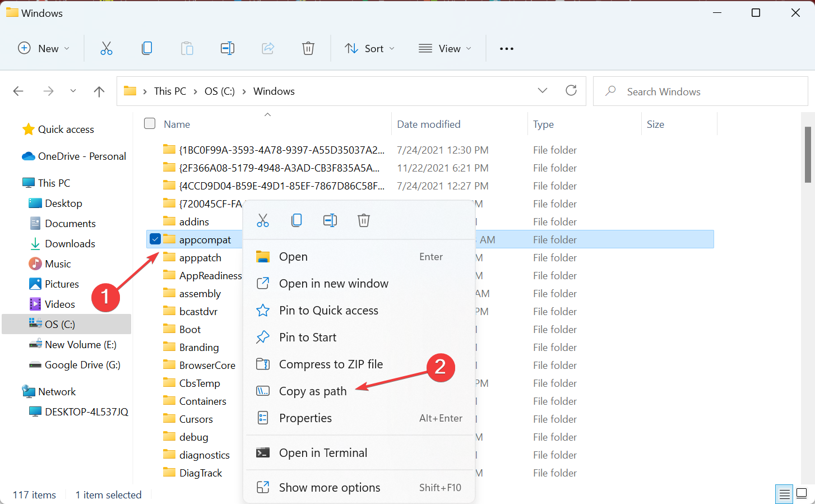Uncheck the appcompat folder checkbox

pyautogui.click(x=155, y=239)
